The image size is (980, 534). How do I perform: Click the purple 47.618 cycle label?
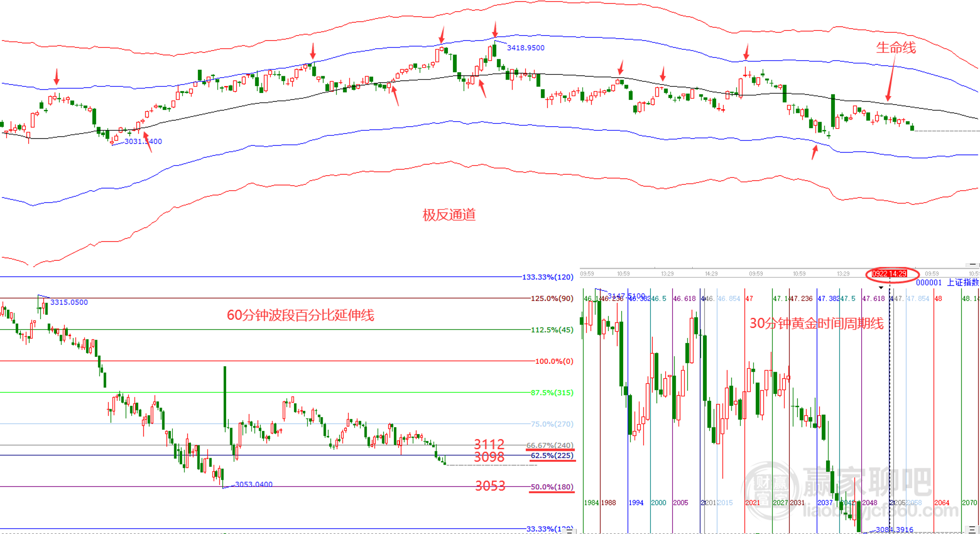pyautogui.click(x=874, y=299)
